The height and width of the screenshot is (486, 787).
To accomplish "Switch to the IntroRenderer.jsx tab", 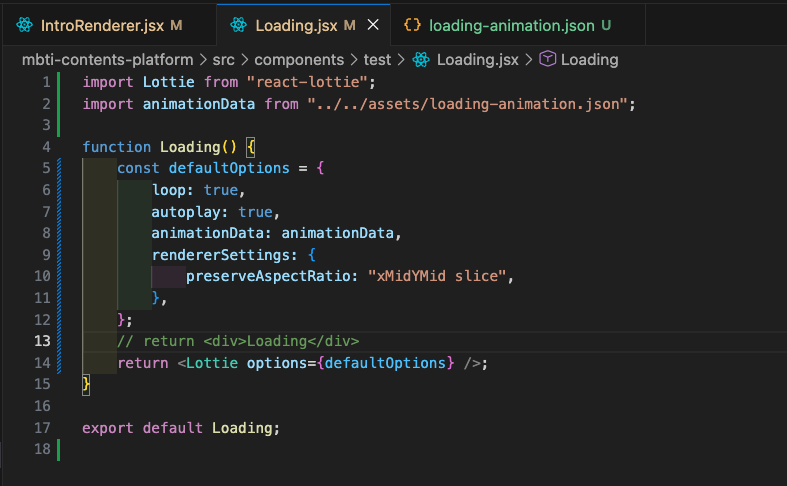I will coord(103,24).
